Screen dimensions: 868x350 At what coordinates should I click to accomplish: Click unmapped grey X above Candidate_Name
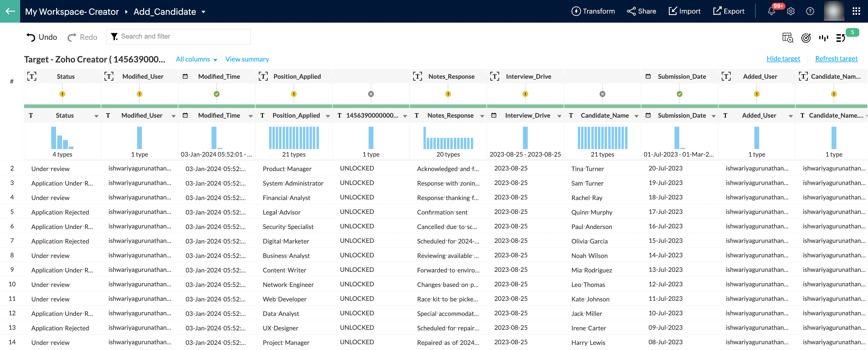click(602, 94)
